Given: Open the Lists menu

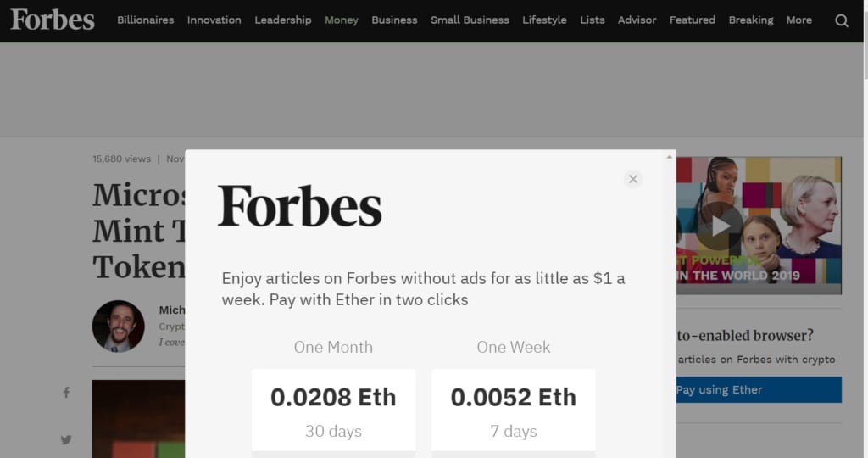Looking at the screenshot, I should 593,20.
